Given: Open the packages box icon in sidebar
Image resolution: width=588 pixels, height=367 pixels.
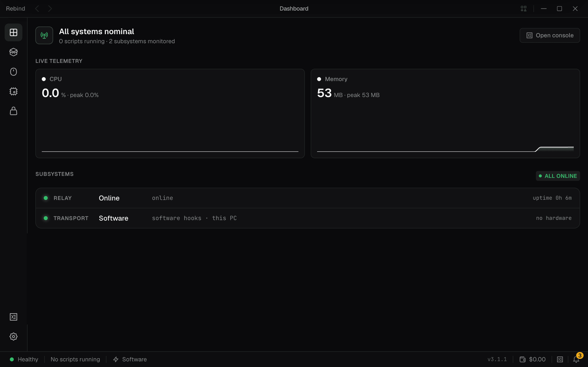Looking at the screenshot, I should 14,52.
